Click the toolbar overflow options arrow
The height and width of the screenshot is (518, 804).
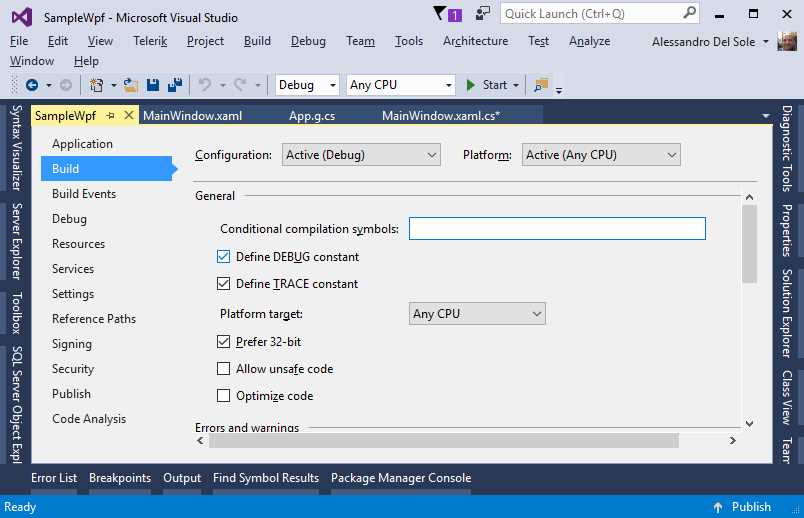559,90
